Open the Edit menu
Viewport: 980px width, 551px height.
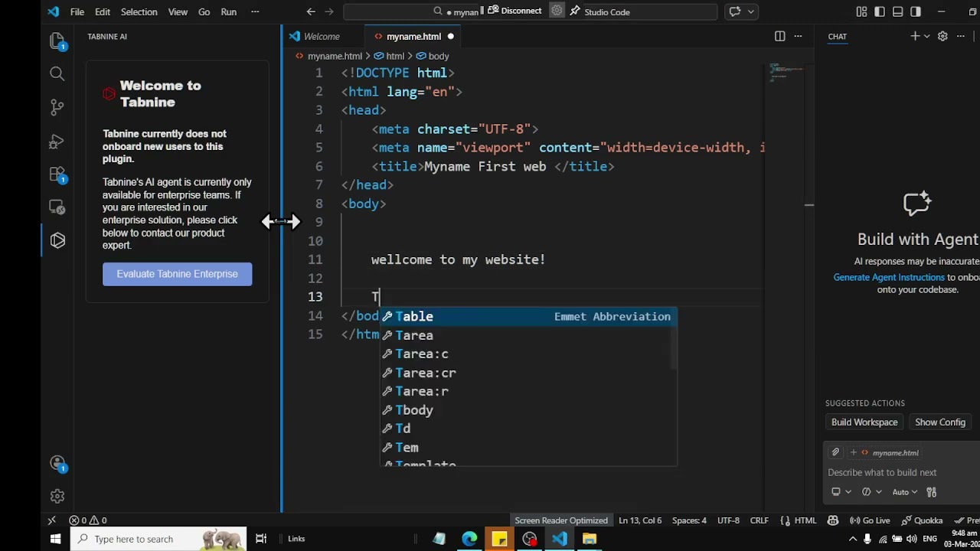[x=103, y=11]
